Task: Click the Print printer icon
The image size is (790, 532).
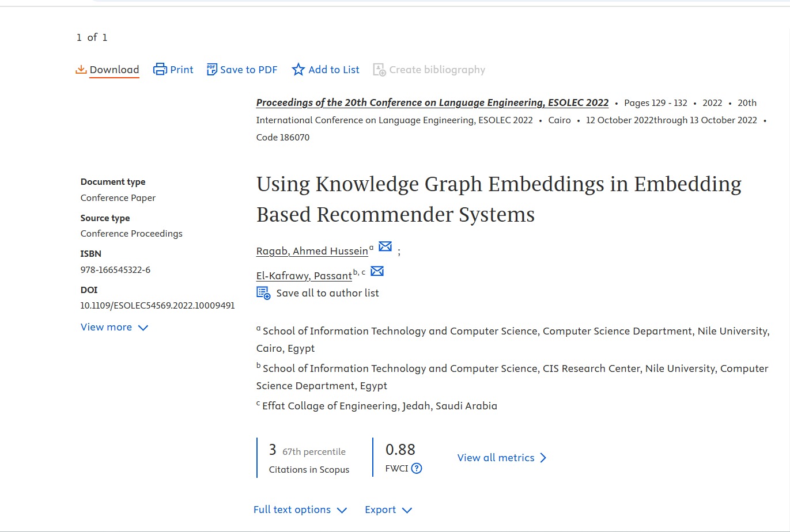Action: [160, 70]
